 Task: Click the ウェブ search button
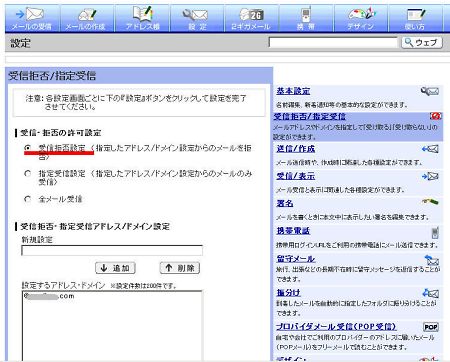pyautogui.click(x=422, y=42)
